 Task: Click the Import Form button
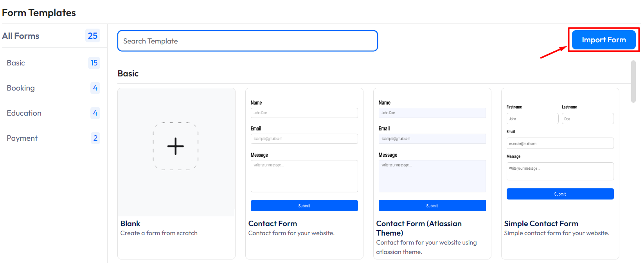click(x=603, y=40)
